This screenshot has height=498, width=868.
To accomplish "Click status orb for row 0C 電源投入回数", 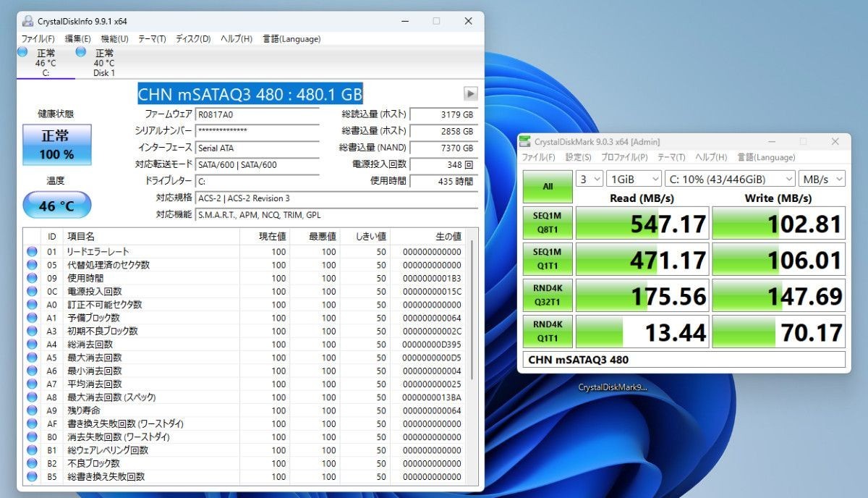I will coord(32,292).
